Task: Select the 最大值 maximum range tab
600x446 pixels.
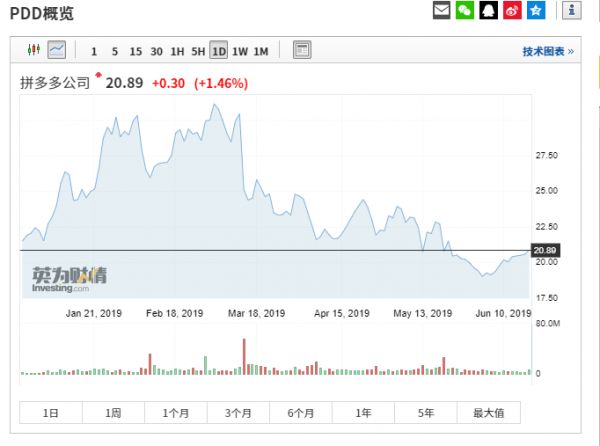Action: point(488,413)
